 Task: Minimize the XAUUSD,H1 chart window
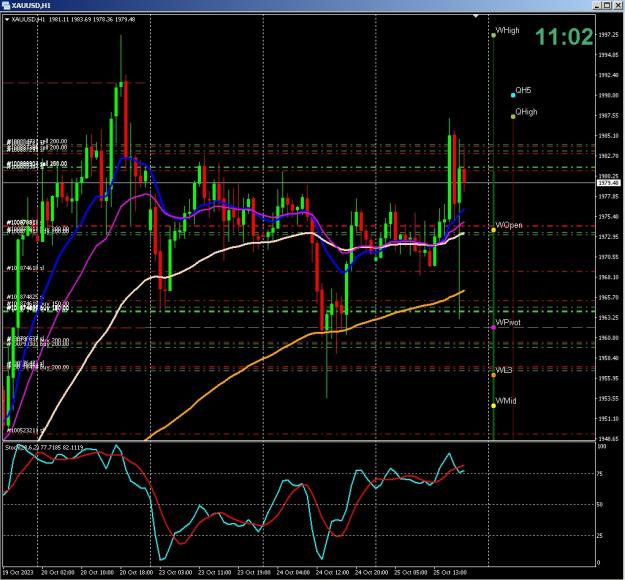tap(597, 5)
